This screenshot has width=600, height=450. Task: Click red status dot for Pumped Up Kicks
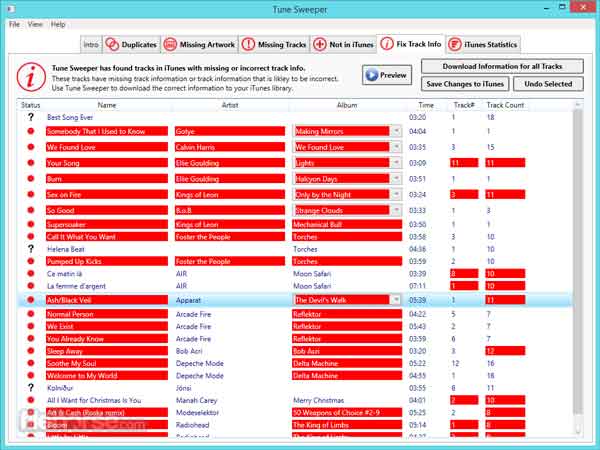coord(31,261)
